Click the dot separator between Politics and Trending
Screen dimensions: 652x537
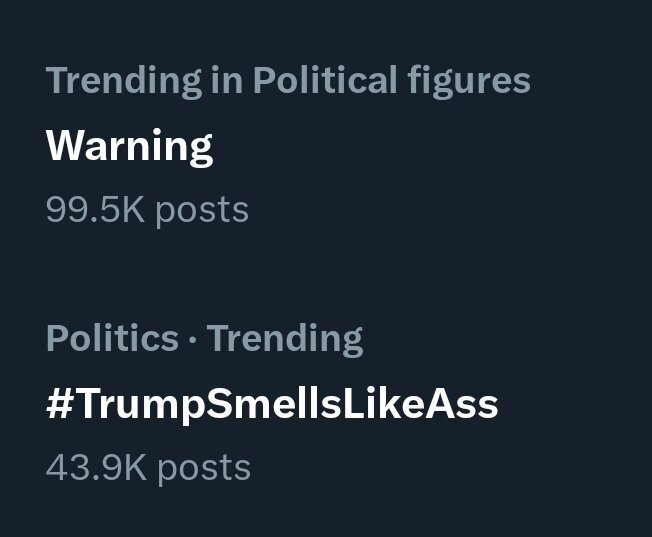click(192, 340)
